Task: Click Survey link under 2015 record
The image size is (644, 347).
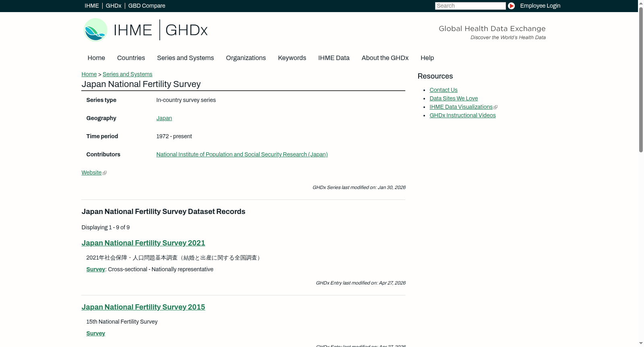Action: point(95,333)
